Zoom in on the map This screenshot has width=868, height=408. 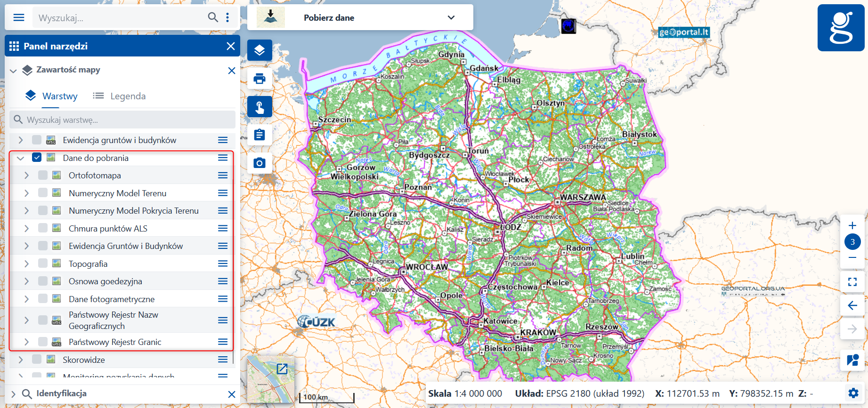coord(852,225)
